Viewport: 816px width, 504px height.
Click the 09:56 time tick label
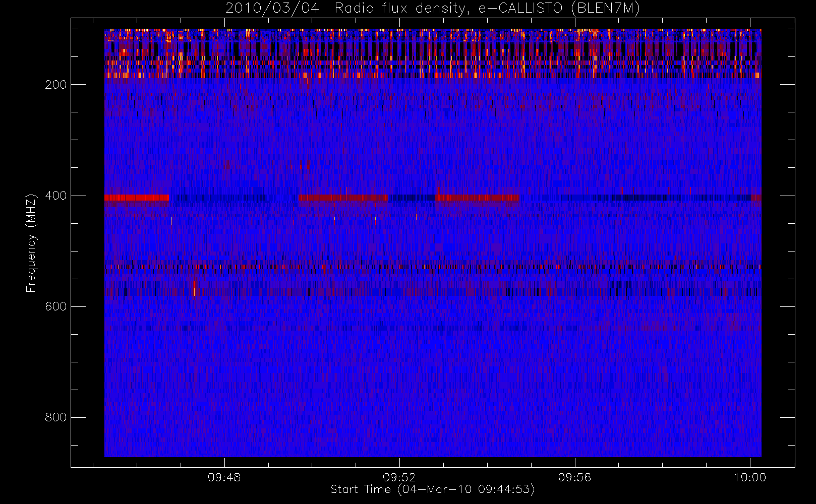[574, 477]
